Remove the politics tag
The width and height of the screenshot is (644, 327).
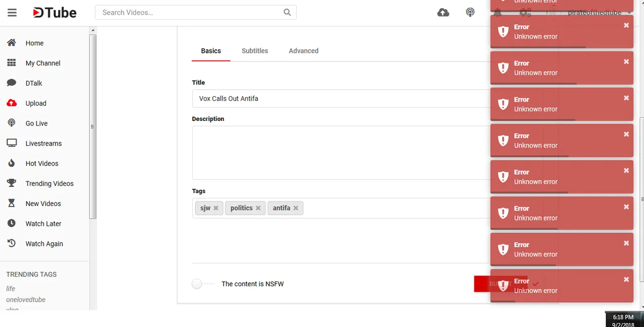click(x=258, y=208)
